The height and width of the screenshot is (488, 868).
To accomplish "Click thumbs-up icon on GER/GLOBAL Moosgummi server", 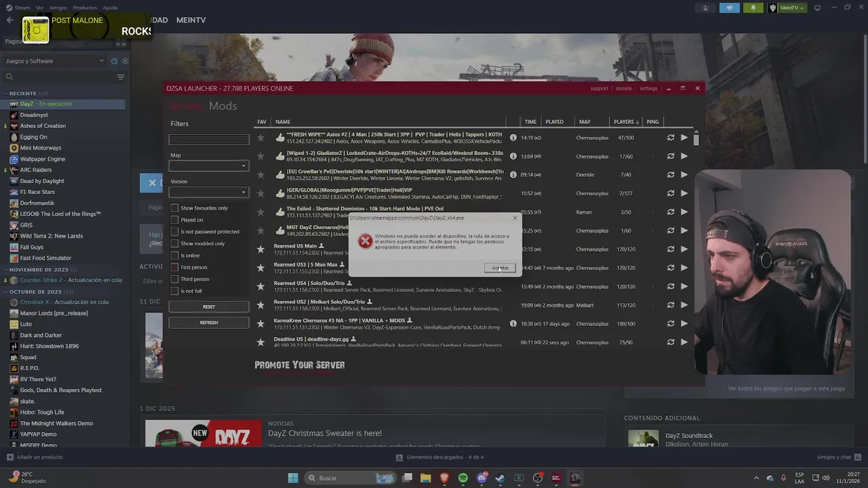I will tap(280, 193).
